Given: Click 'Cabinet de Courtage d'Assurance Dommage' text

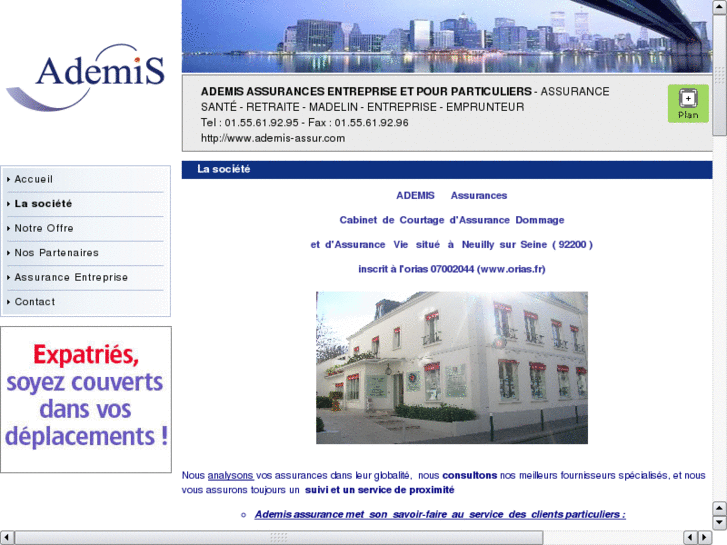Looking at the screenshot, I should pos(452,220).
